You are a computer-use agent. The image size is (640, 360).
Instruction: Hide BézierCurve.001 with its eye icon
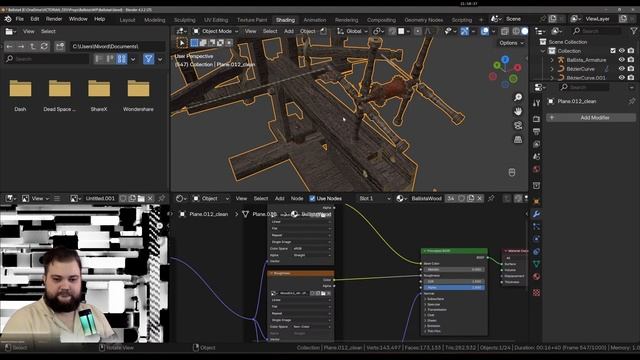pos(622,78)
